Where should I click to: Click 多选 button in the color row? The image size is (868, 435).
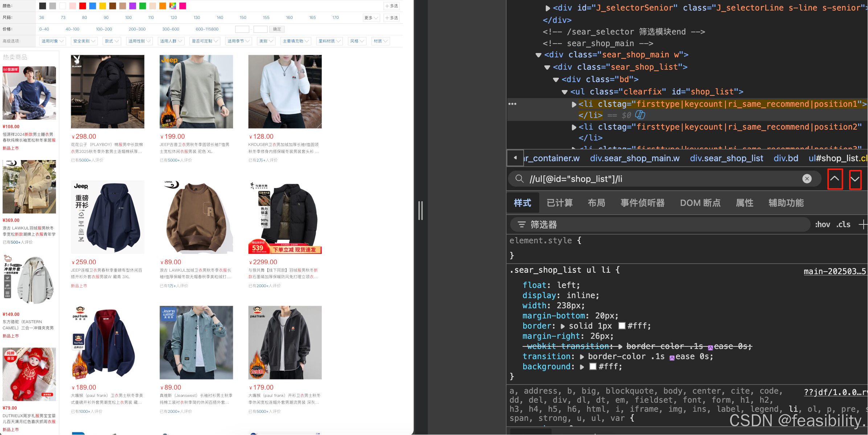[x=392, y=6]
